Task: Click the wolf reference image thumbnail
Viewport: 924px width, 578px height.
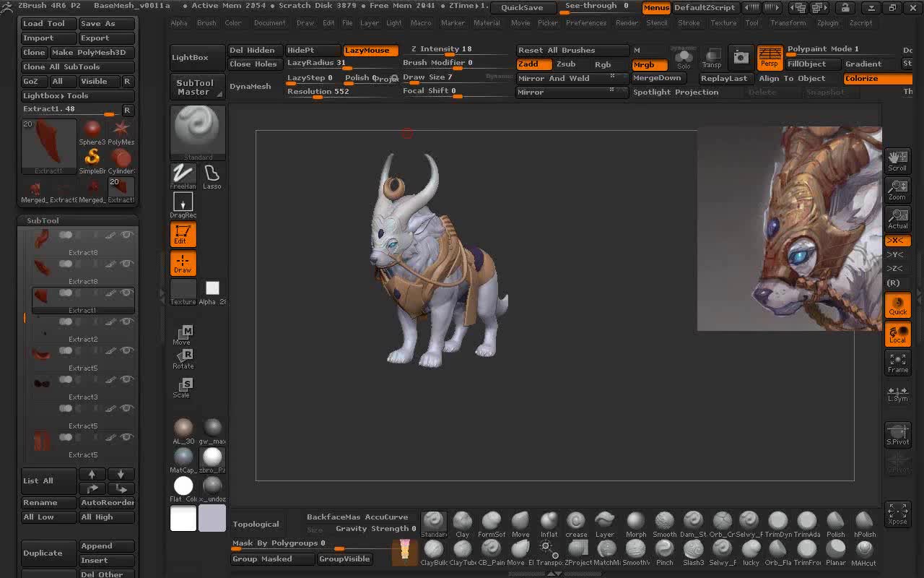Action: click(789, 229)
